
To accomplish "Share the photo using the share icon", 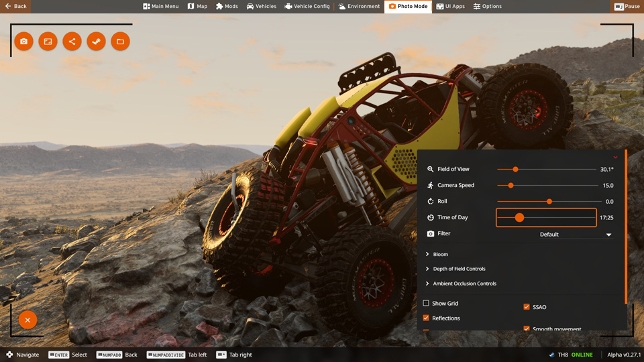I will [x=72, y=42].
